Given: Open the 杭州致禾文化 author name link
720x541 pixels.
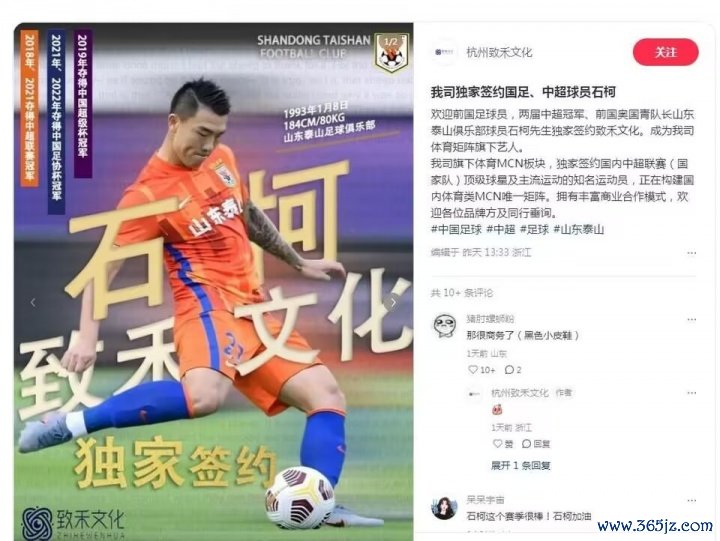Looking at the screenshot, I should 499,52.
